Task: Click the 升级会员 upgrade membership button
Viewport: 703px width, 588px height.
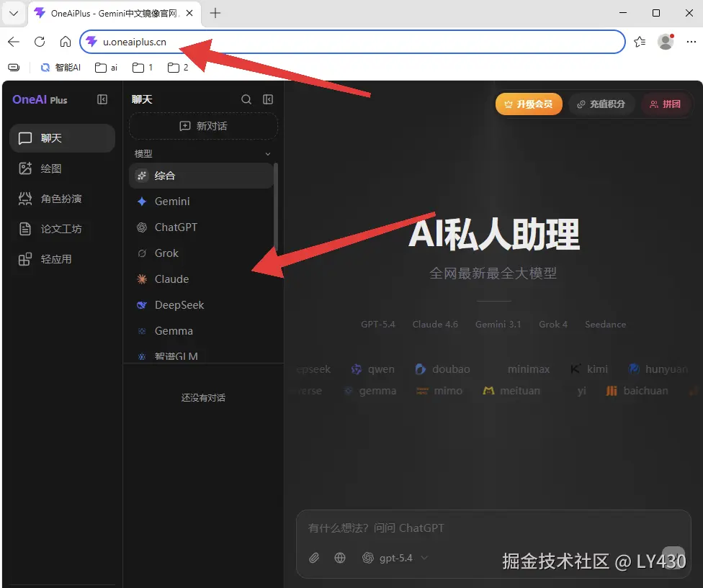Action: pyautogui.click(x=529, y=104)
